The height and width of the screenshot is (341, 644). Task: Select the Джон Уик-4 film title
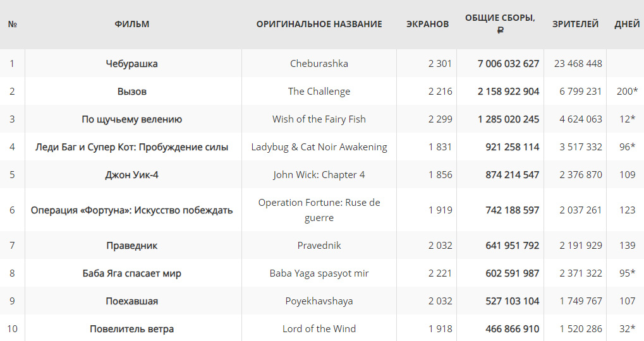pos(131,175)
